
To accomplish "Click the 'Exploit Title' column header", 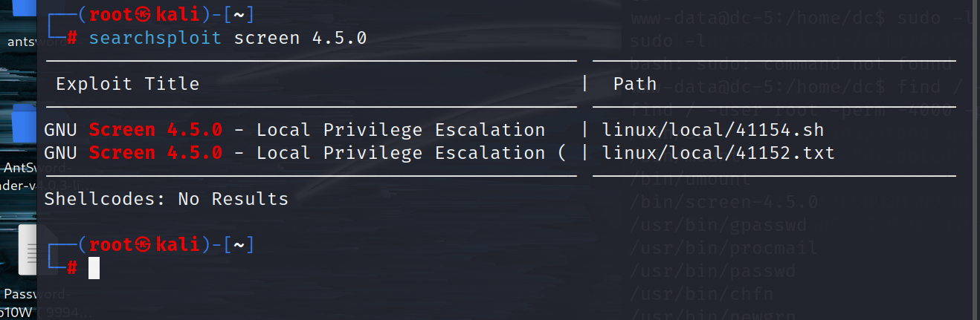I will (x=128, y=84).
